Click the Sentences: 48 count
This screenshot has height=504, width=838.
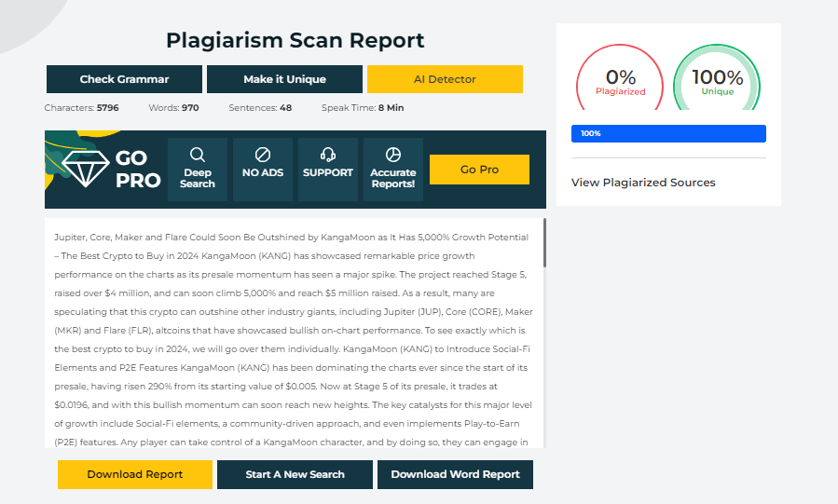(x=260, y=108)
